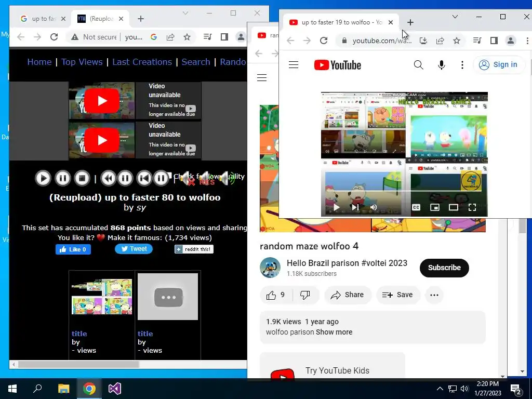Open the YouTube guide hamburger menu in front window
This screenshot has height=399, width=532.
(294, 65)
